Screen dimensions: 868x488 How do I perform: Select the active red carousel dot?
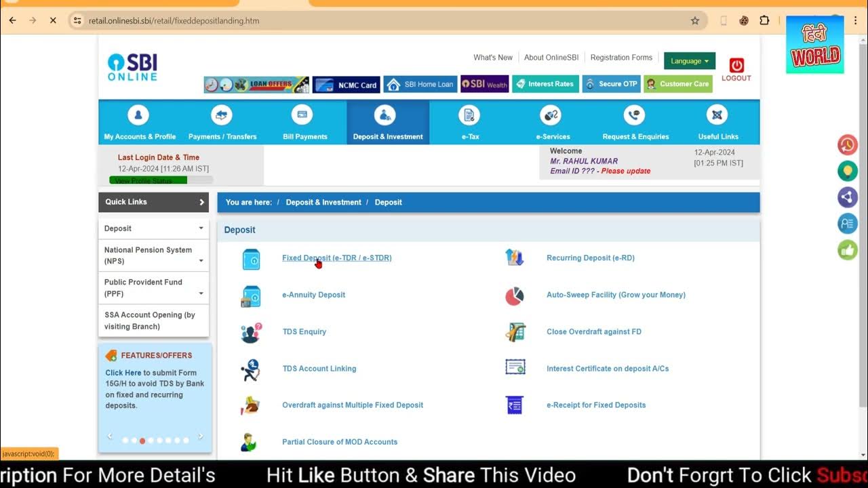click(x=142, y=441)
